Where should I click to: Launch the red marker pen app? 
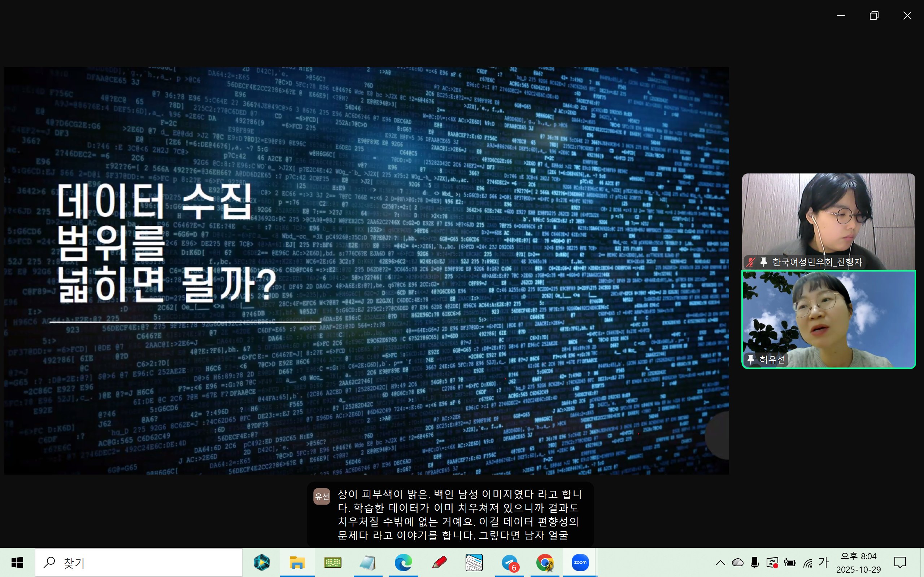coord(439,563)
